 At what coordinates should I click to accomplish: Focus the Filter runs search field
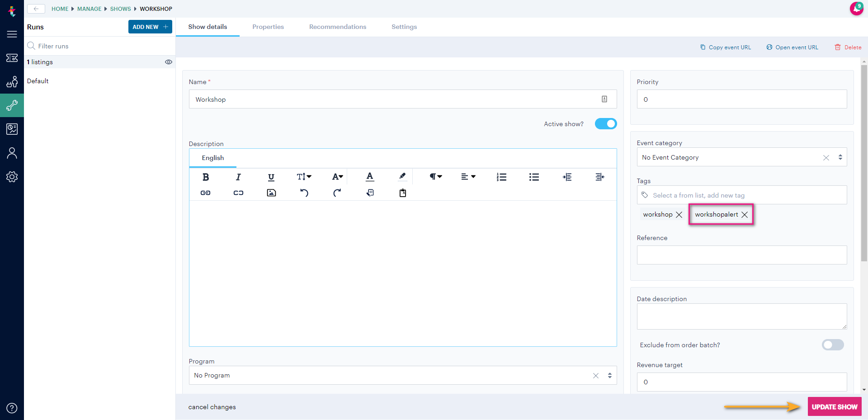(x=99, y=46)
